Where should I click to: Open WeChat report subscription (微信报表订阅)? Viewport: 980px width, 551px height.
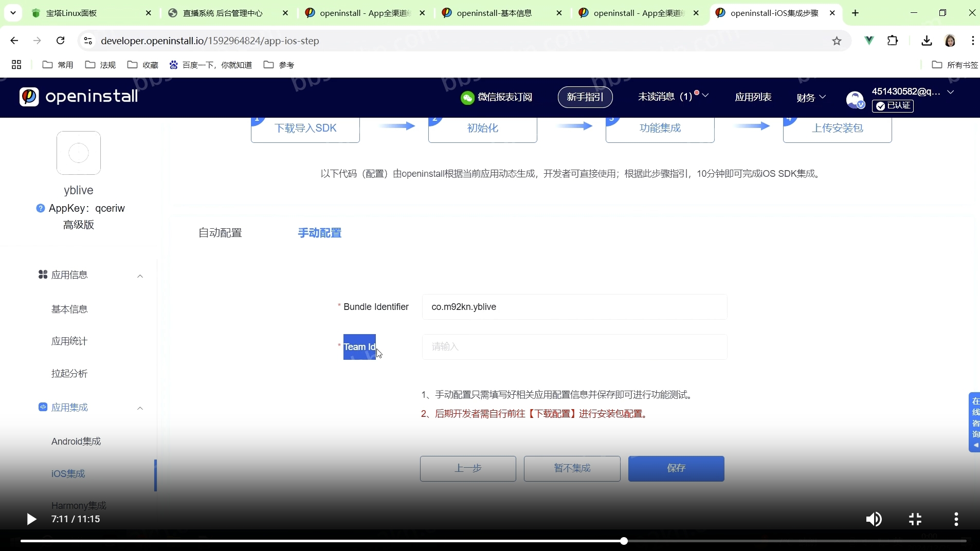click(496, 97)
